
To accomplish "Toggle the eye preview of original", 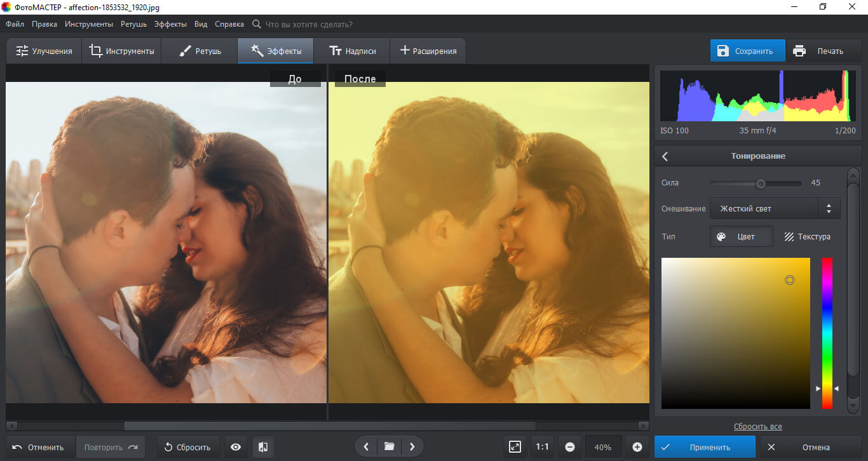I will click(236, 447).
